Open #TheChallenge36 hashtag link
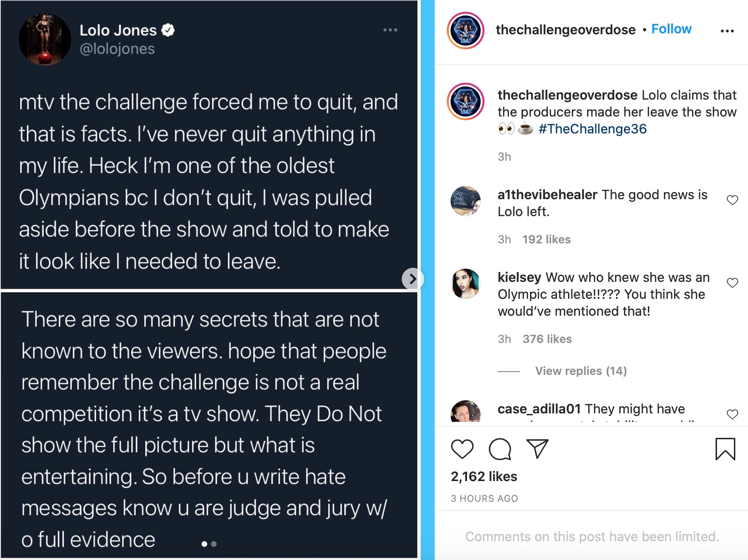This screenshot has height=560, width=748. click(592, 129)
